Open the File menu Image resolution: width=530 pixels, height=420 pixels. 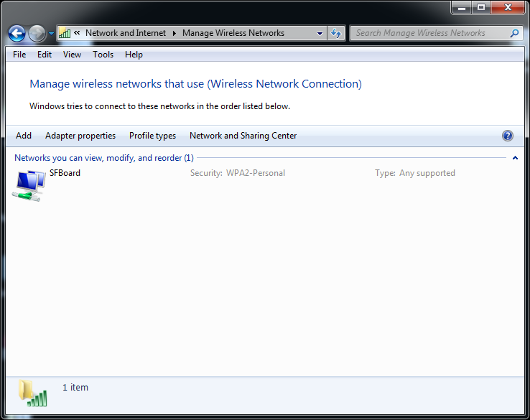tap(19, 55)
